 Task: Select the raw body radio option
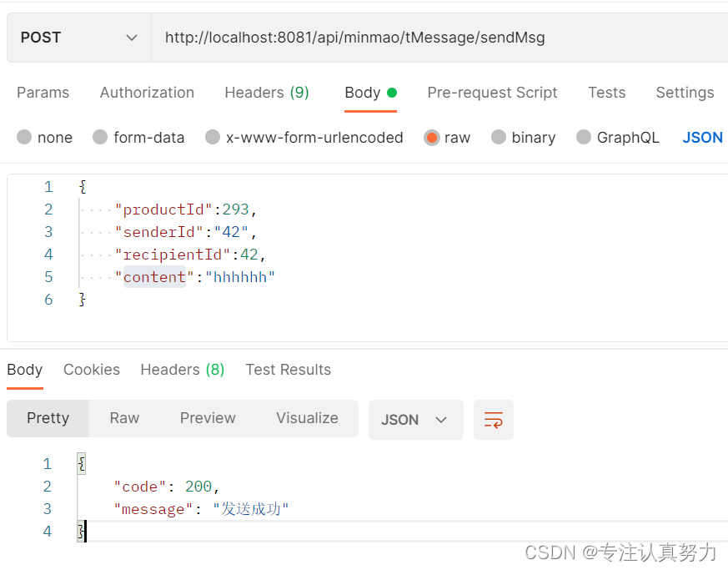pyautogui.click(x=431, y=138)
